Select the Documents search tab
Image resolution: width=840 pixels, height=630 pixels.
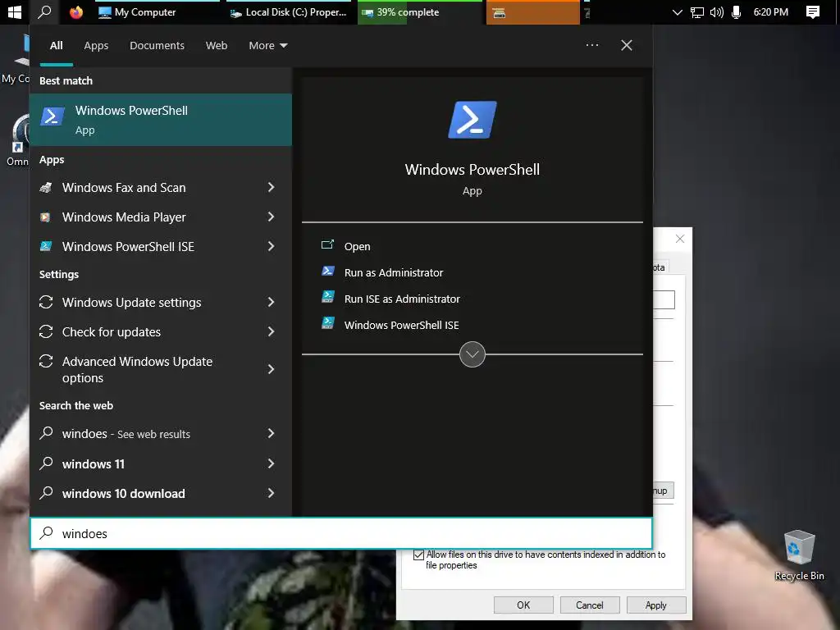point(157,46)
